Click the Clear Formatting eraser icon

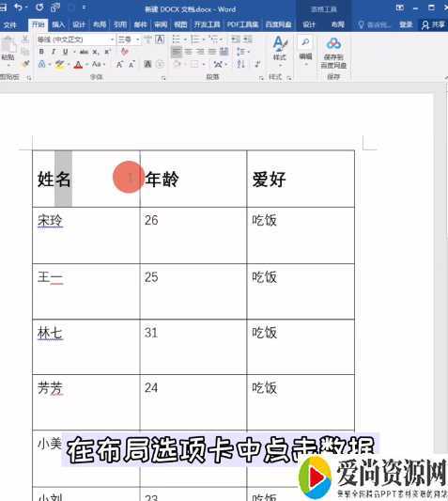[x=124, y=52]
